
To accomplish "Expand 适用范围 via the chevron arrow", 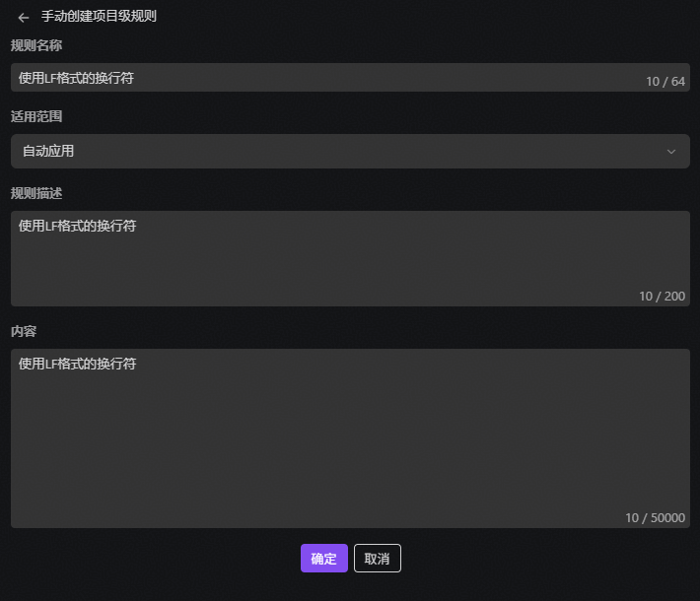I will 671,152.
